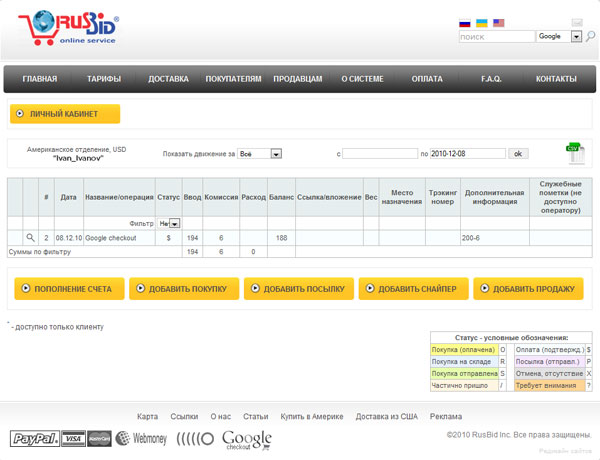Click the VISA card logo
Viewport: 600px width, 460px height.
coord(73,439)
